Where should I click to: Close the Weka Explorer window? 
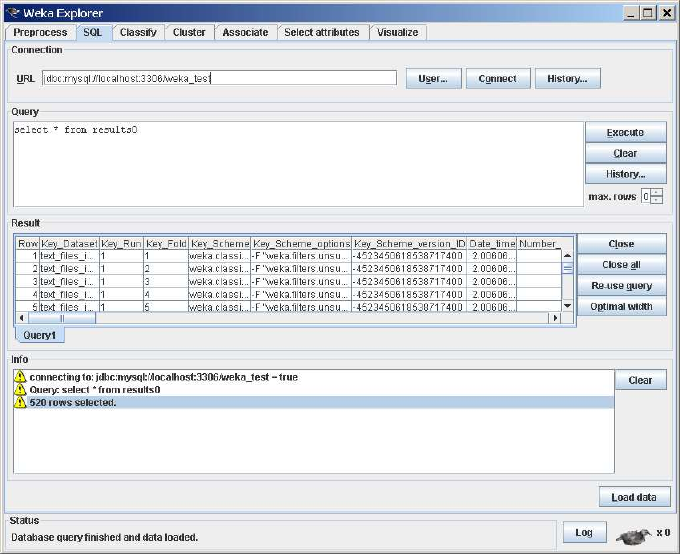pos(666,13)
